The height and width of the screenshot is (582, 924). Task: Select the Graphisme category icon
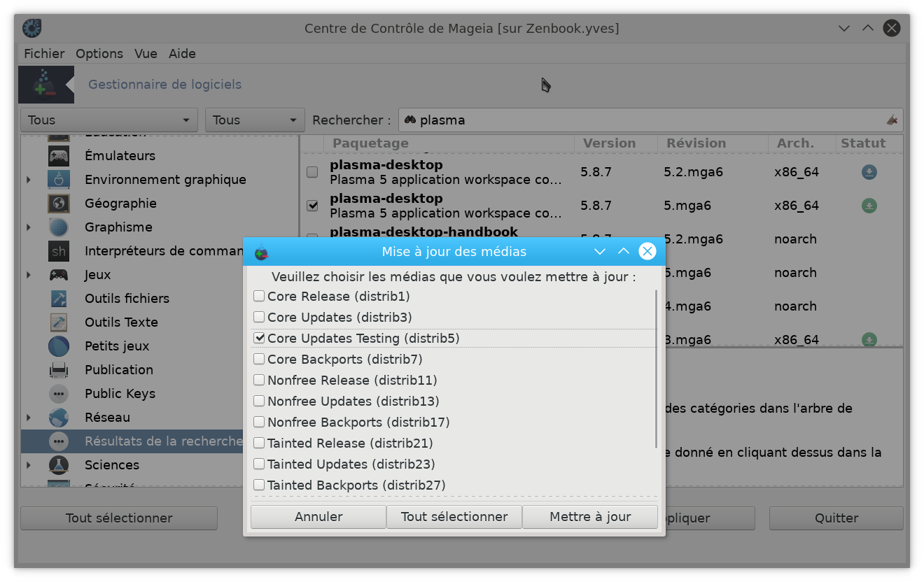coord(59,227)
